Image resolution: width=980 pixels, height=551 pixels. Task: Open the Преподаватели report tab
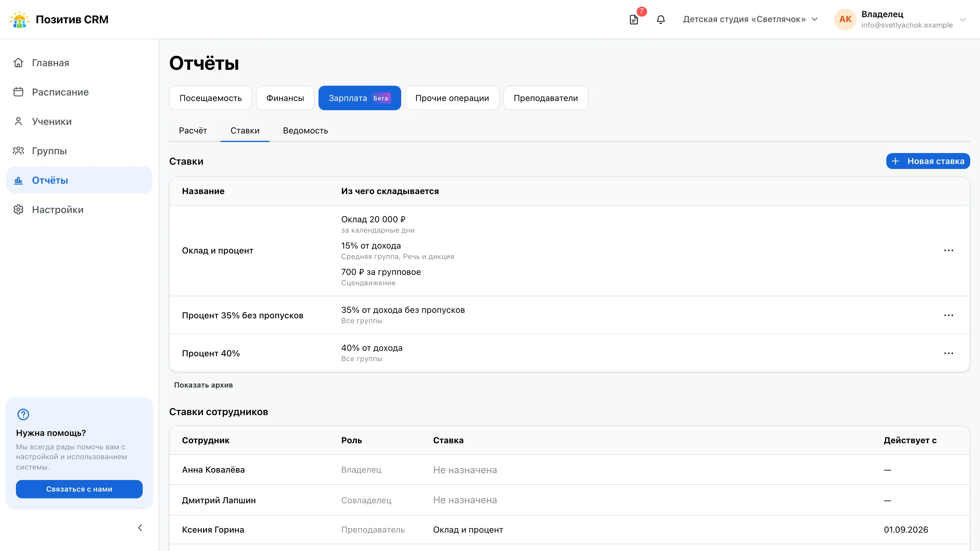[x=545, y=98]
